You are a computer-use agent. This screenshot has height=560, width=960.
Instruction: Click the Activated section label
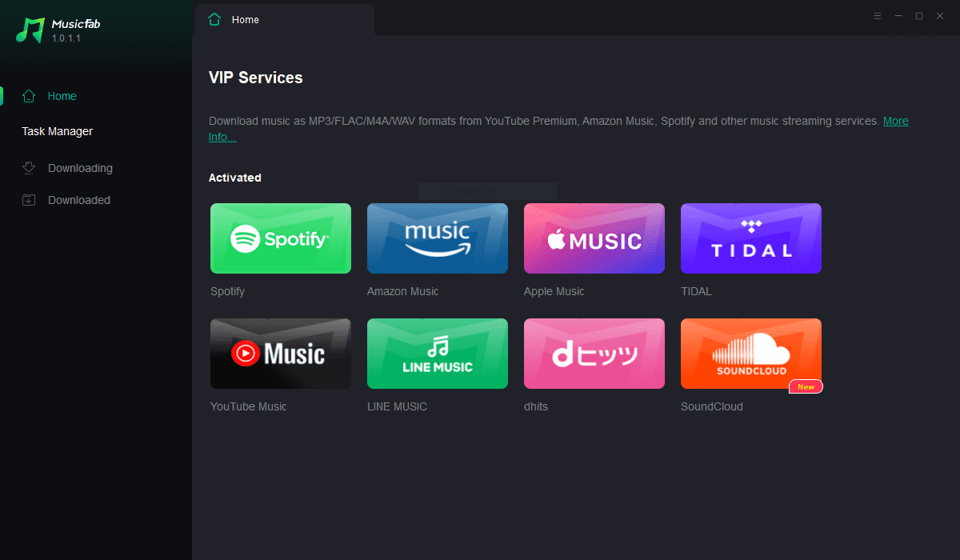coord(235,178)
